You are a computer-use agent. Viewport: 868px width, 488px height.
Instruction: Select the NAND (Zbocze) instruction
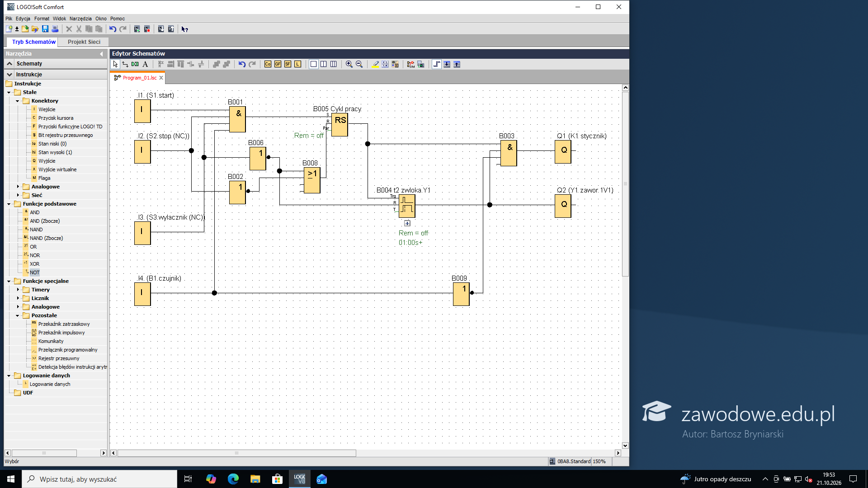46,238
